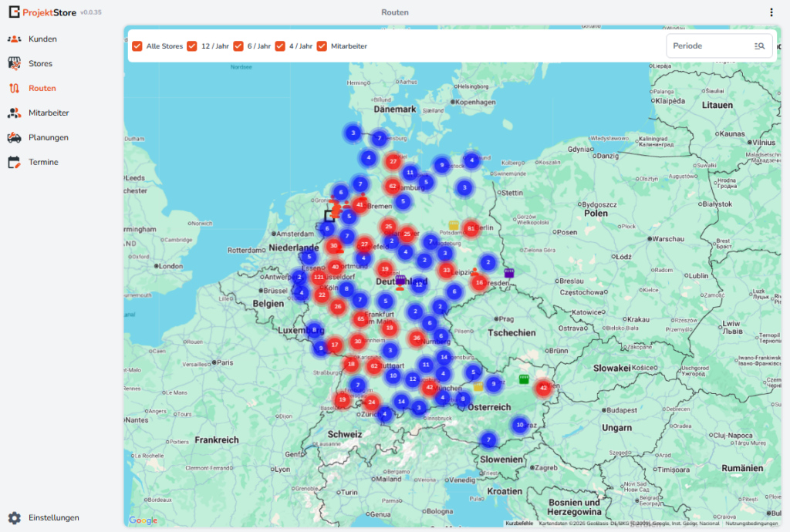This screenshot has height=532, width=790.
Task: Toggle the Mitarbeiter filter checkbox
Action: [x=322, y=46]
